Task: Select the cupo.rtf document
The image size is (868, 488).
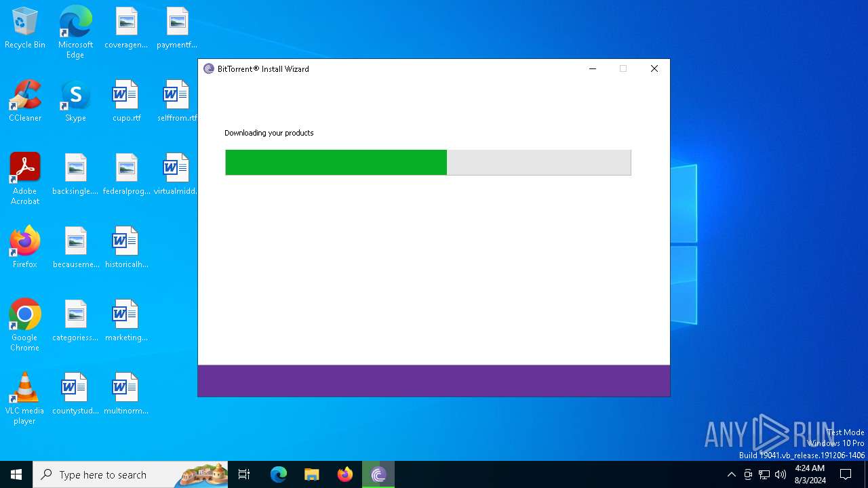Action: (126, 102)
